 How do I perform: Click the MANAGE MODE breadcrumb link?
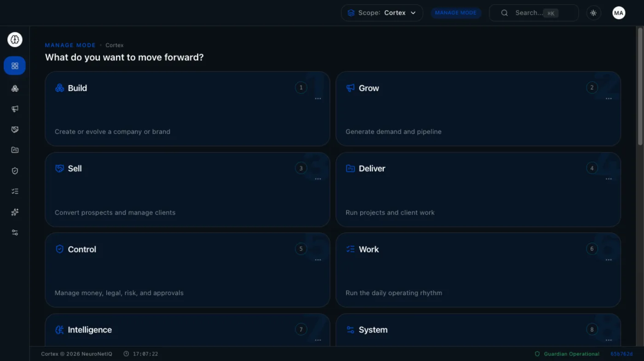coord(70,45)
